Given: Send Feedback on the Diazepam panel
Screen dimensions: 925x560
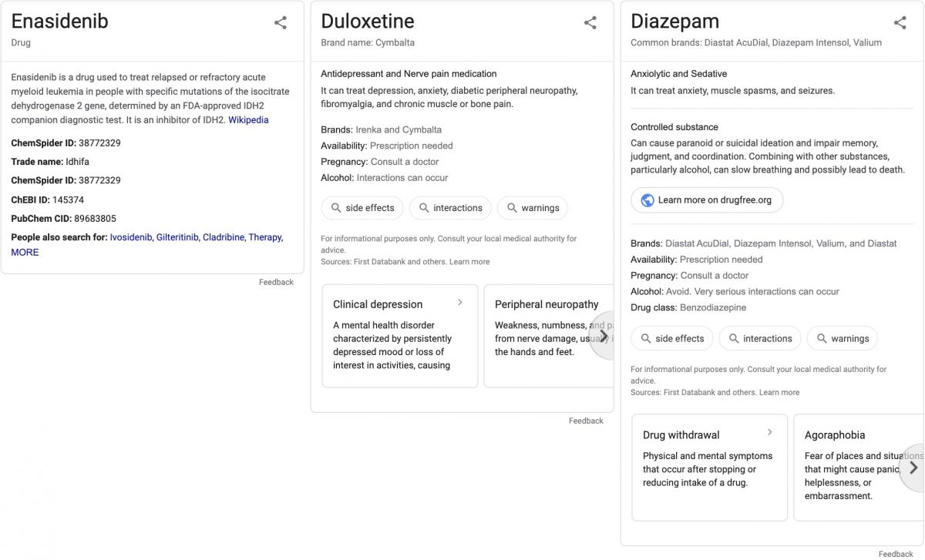Looking at the screenshot, I should click(896, 555).
